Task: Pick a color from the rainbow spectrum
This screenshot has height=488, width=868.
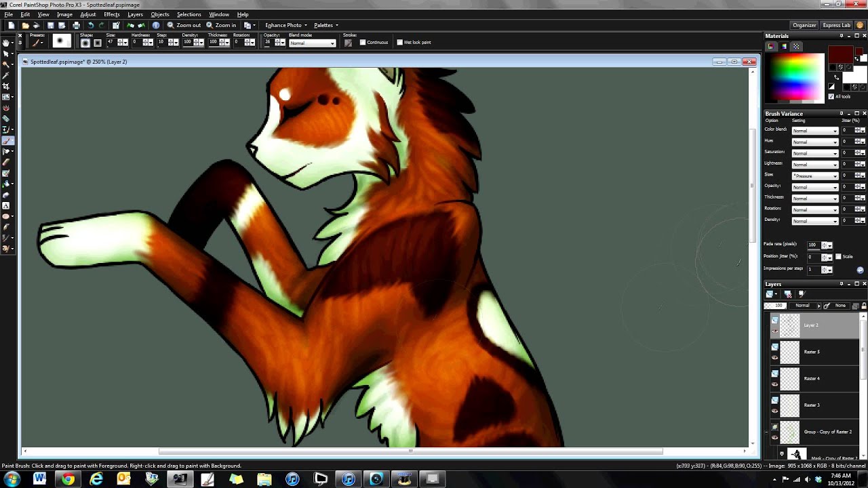Action: 794,77
